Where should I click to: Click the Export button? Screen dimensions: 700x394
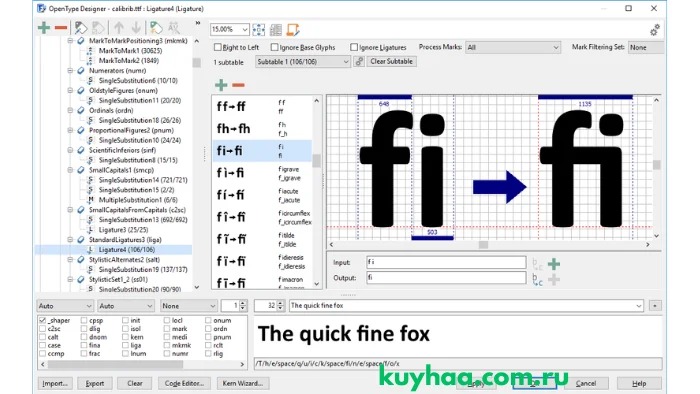pos(95,383)
